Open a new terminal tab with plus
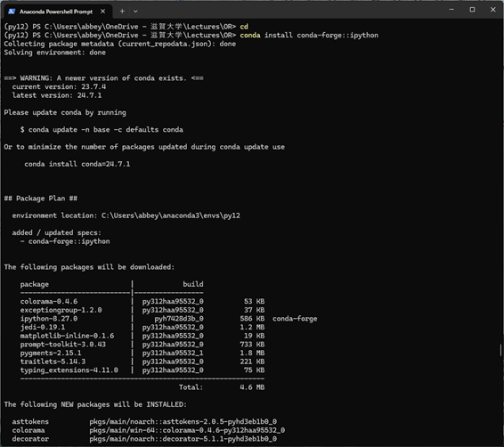 click(122, 12)
